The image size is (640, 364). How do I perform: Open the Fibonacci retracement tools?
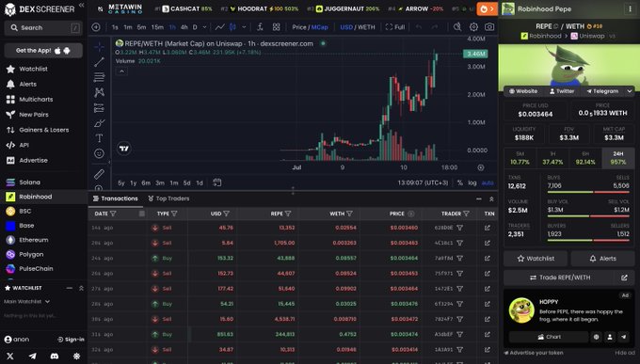click(x=99, y=77)
